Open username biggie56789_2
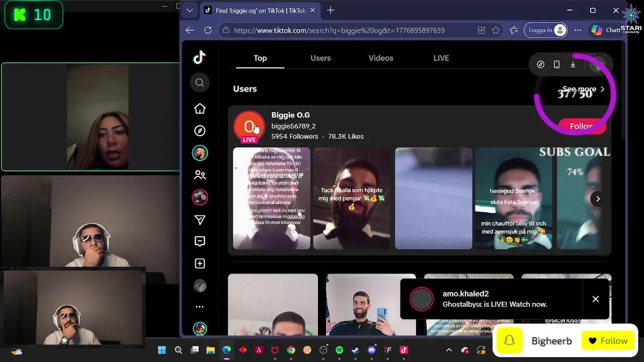The height and width of the screenshot is (362, 644). point(293,126)
